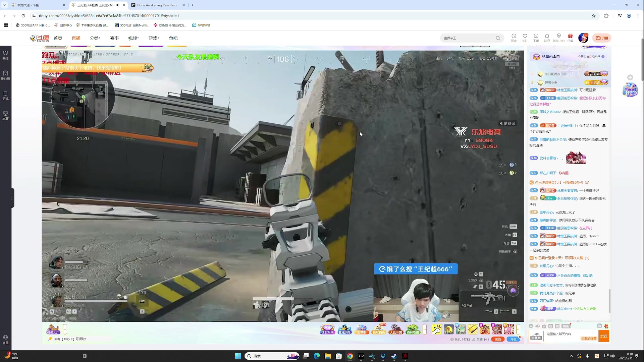Click the horn broadcast icon in chat toolbar
Viewport: 644px width, 362px height.
(x=537, y=326)
